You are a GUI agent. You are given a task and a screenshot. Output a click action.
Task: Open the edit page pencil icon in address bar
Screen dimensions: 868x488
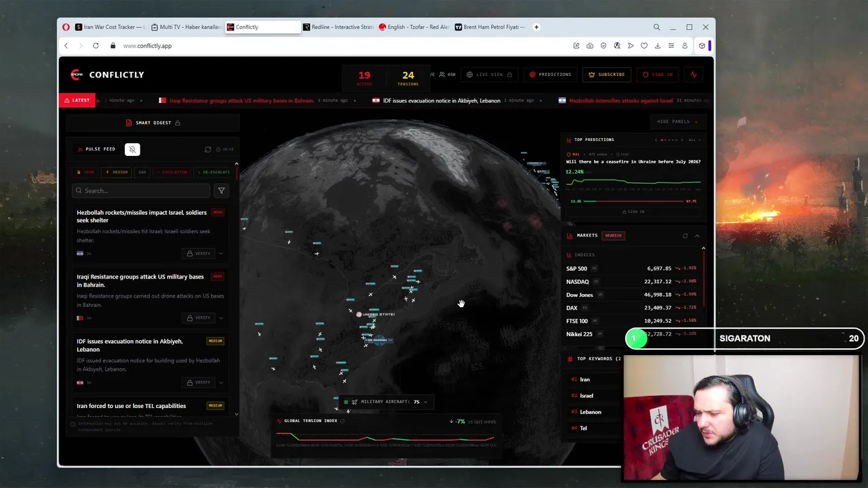pyautogui.click(x=576, y=45)
